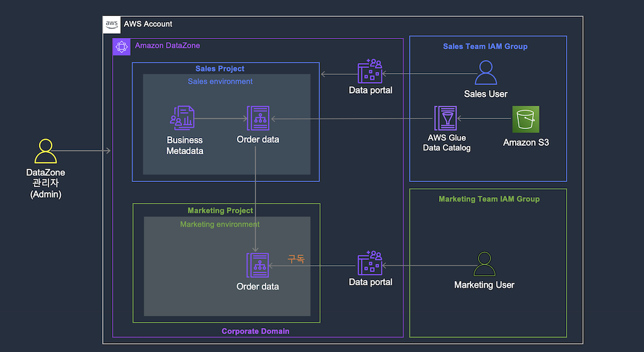This screenshot has width=644, height=352.
Task: Click the Amazon S3 bucket icon
Action: (x=526, y=119)
